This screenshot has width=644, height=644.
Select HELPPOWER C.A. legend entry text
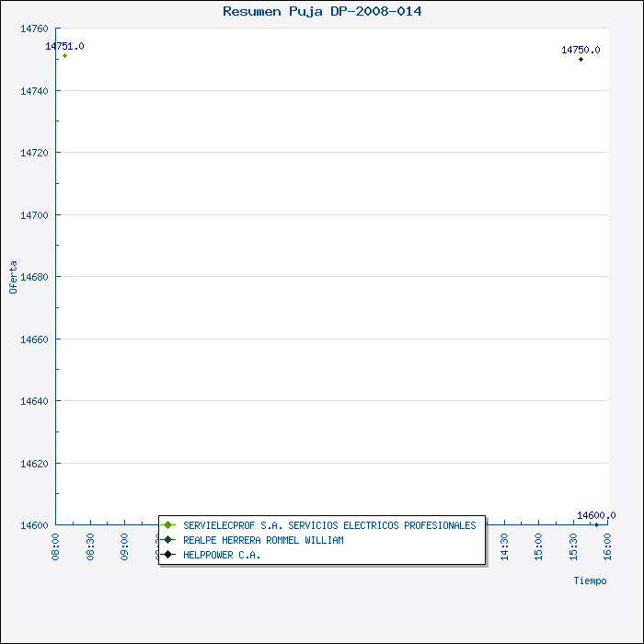222,555
